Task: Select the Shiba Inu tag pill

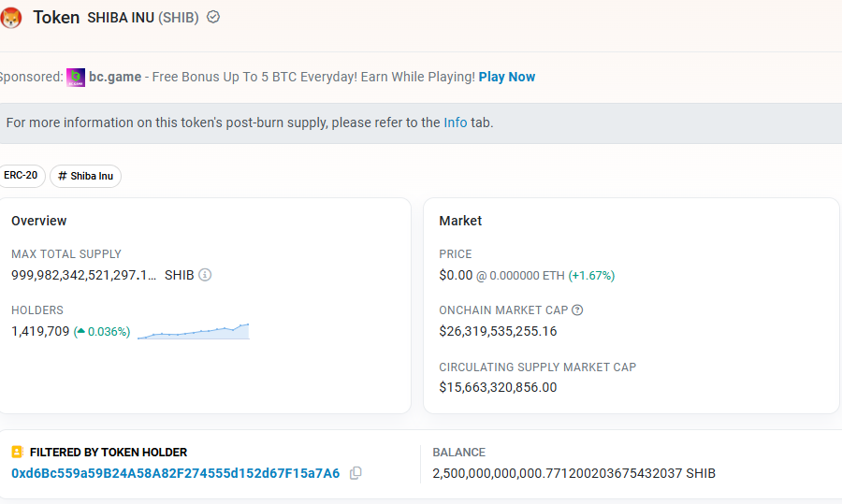Action: tap(85, 176)
